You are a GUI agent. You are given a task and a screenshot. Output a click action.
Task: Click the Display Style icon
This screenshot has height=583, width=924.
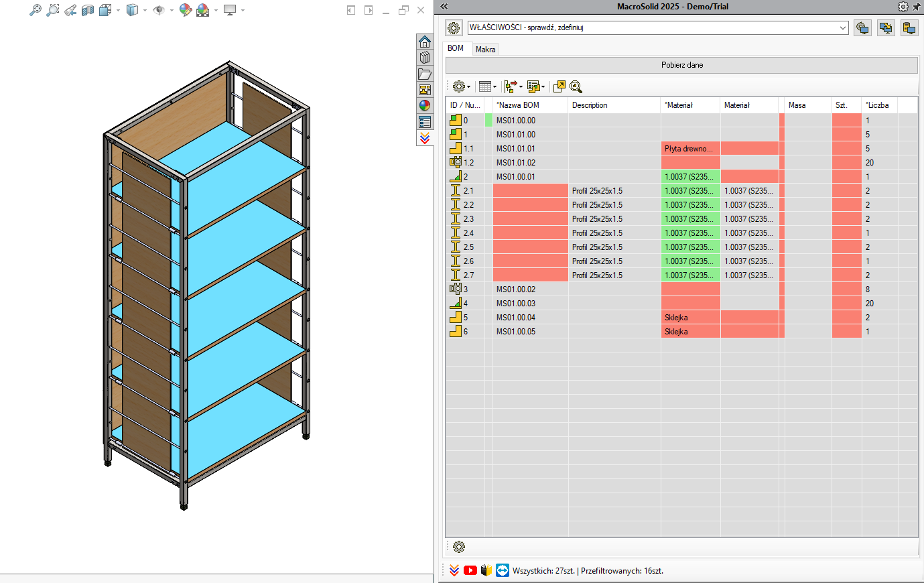click(132, 10)
